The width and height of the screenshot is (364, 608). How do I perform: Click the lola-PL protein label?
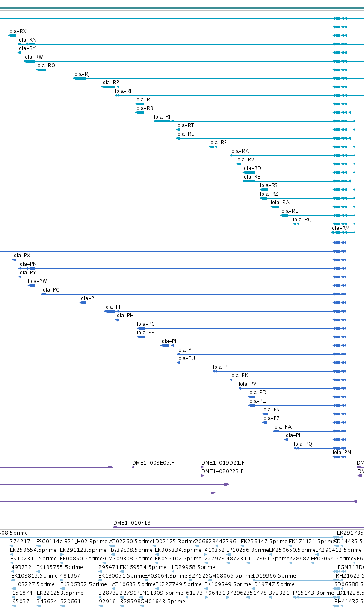(293, 435)
